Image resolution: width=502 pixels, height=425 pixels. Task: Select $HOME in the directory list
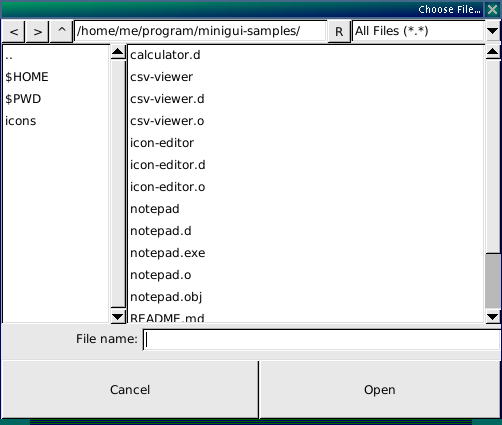56,77
